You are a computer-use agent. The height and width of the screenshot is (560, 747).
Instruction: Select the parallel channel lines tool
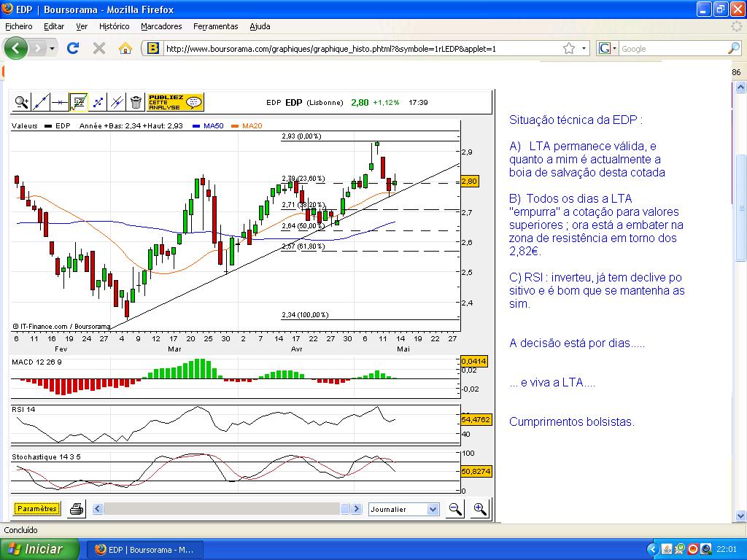click(117, 102)
